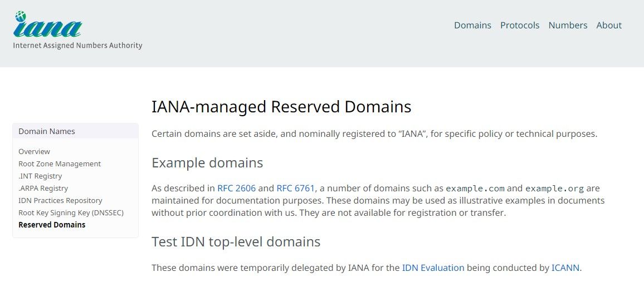The image size is (644, 282).
Task: Click the bold Reserved Domains sidebar item
Action: 52,225
